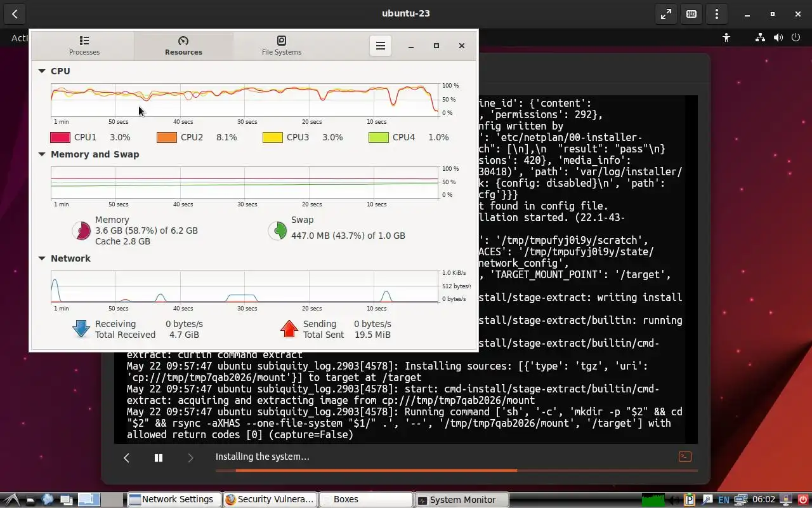Switch to Boxes taskbar window
The height and width of the screenshot is (508, 812).
365,500
